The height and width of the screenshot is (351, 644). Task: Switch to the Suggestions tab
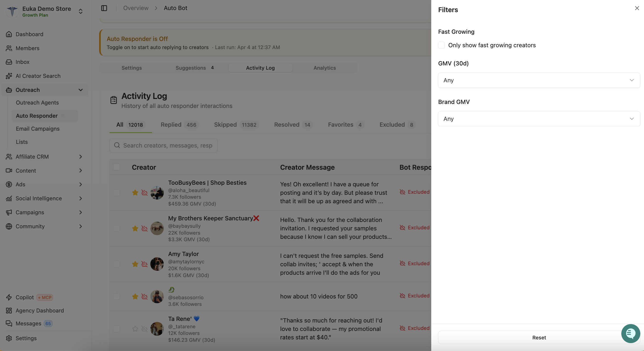click(x=195, y=68)
